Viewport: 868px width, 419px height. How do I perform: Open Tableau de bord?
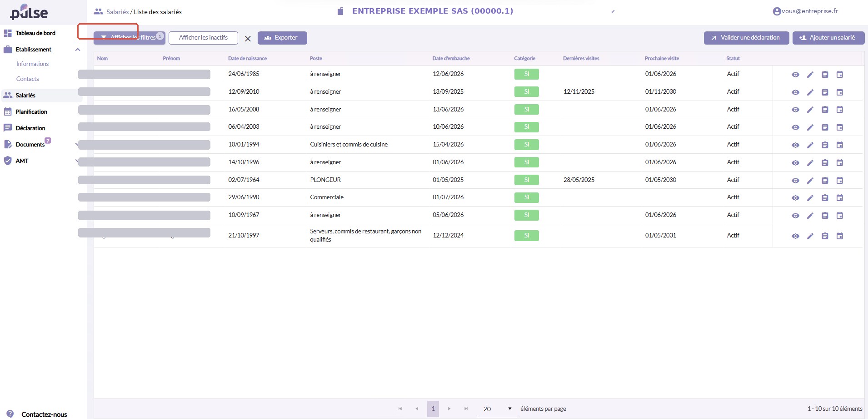35,33
